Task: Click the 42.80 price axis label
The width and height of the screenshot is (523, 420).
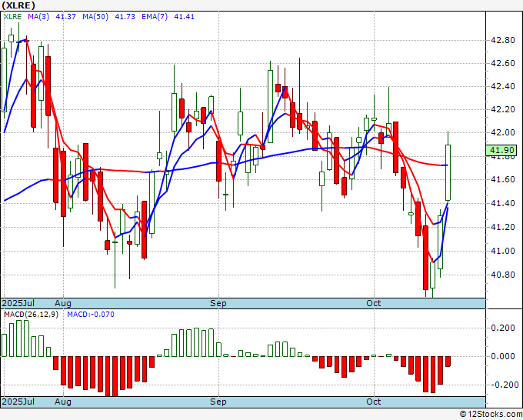Action: (503, 40)
